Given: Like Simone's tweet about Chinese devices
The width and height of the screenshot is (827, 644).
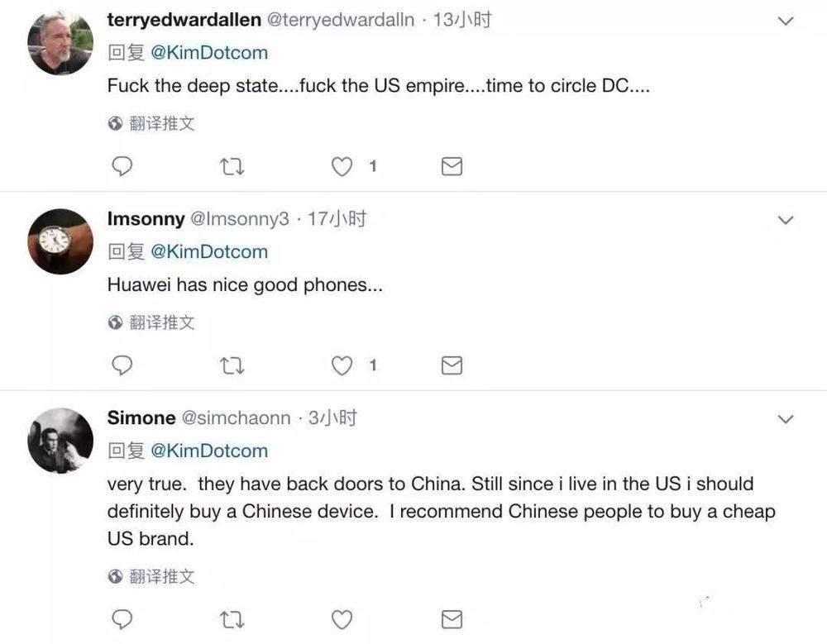Looking at the screenshot, I should [x=342, y=620].
